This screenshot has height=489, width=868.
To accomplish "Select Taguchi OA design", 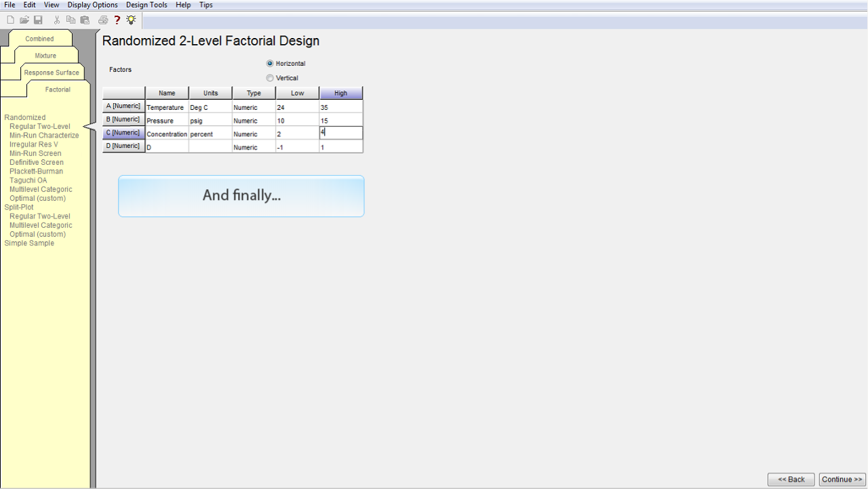I will coord(28,180).
